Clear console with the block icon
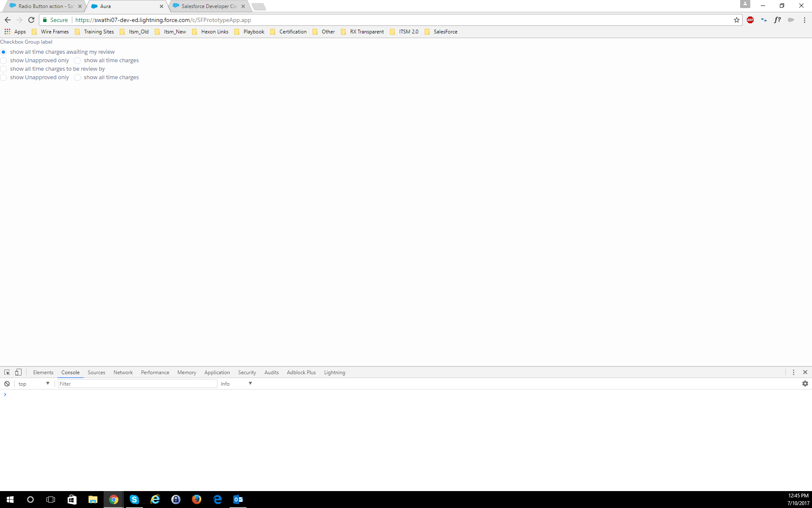This screenshot has width=812, height=508. pyautogui.click(x=7, y=384)
